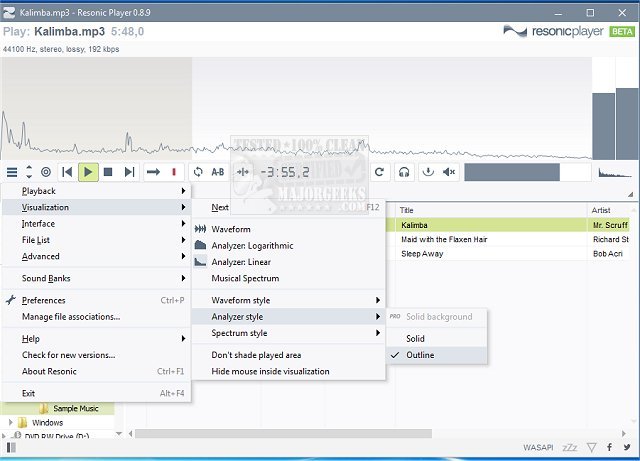The height and width of the screenshot is (461, 640).
Task: Expand the Help submenu
Action: (x=96, y=339)
